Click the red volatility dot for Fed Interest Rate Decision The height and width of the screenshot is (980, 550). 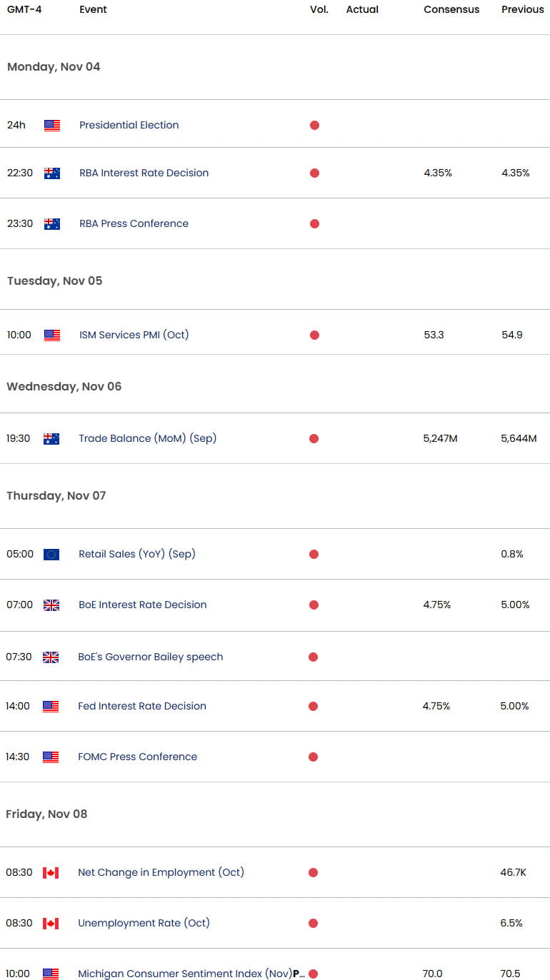pyautogui.click(x=313, y=706)
